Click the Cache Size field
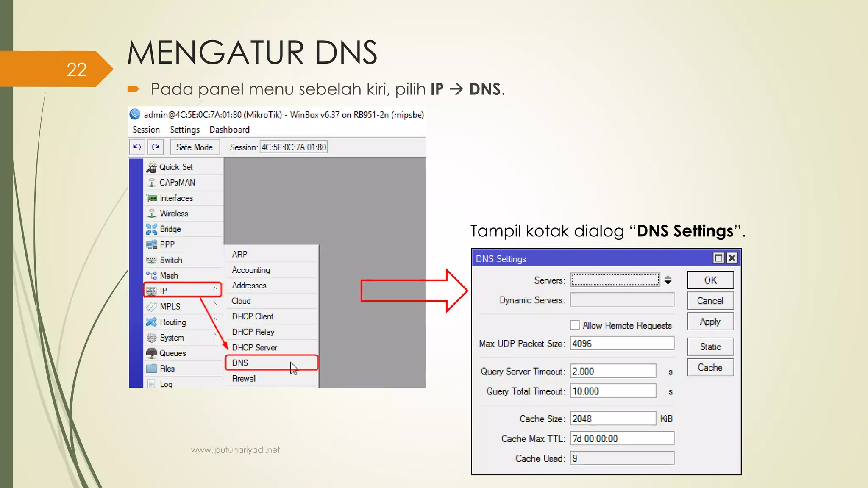The width and height of the screenshot is (868, 488). click(x=613, y=418)
